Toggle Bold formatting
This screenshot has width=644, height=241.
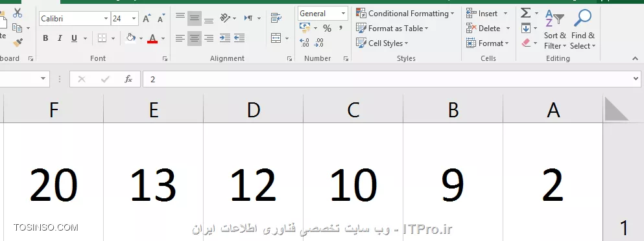45,38
